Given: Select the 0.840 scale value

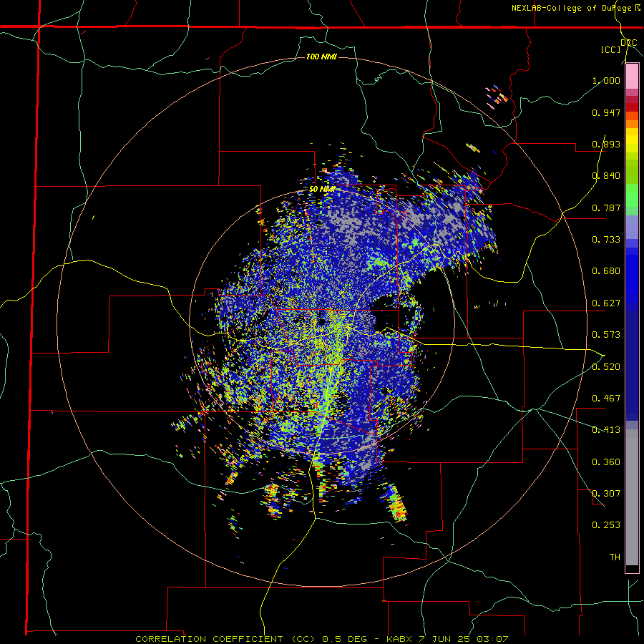Looking at the screenshot, I should point(606,176).
